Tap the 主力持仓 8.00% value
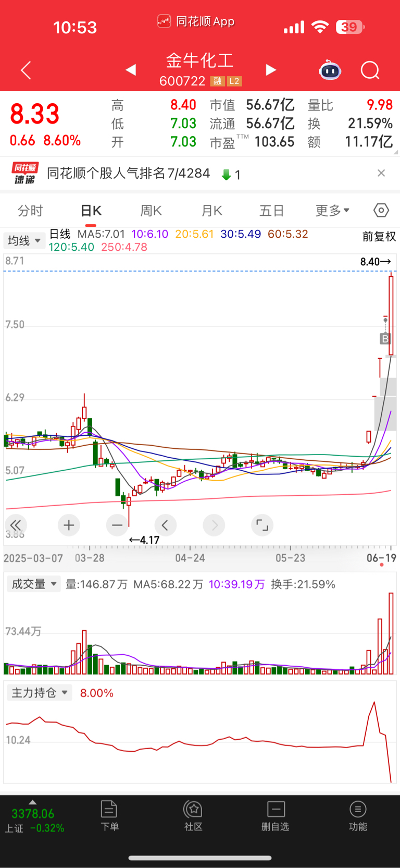Viewport: 400px width, 868px height. click(96, 693)
